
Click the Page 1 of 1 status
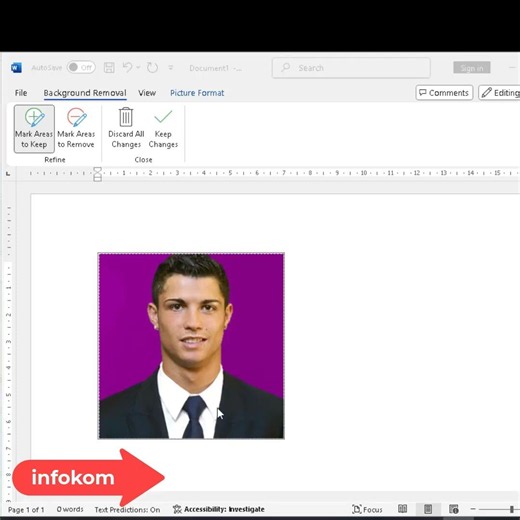point(26,510)
